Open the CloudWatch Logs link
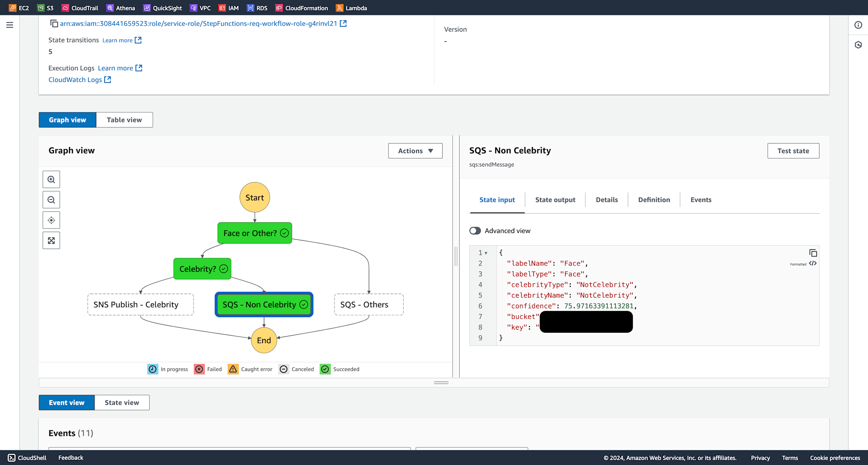Image resolution: width=868 pixels, height=465 pixels. coord(80,80)
